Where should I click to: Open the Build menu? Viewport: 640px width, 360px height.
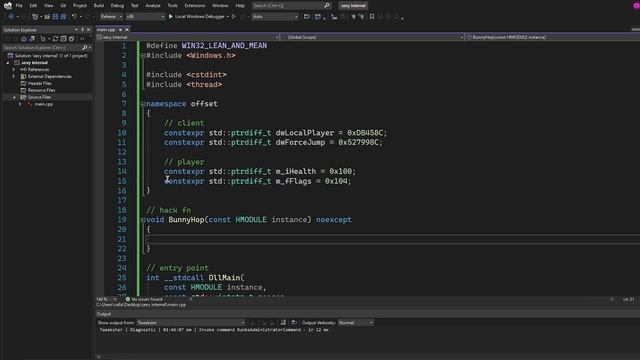99,6
